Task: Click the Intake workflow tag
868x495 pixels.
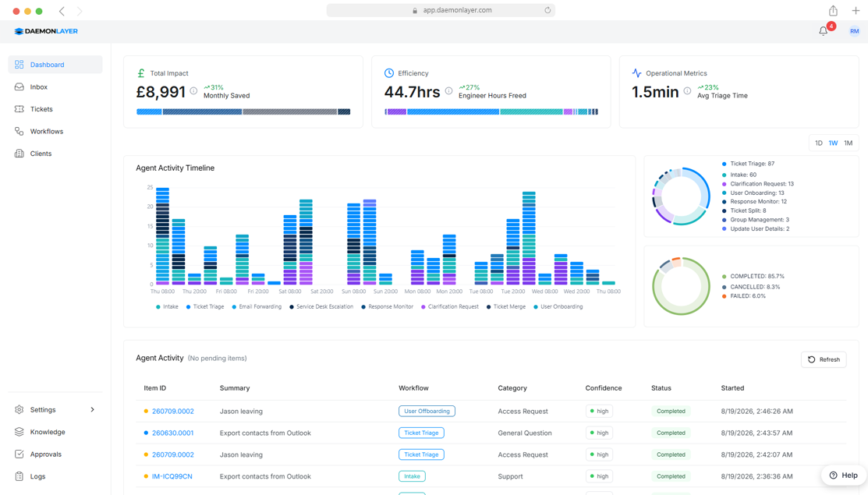Action: coord(412,476)
